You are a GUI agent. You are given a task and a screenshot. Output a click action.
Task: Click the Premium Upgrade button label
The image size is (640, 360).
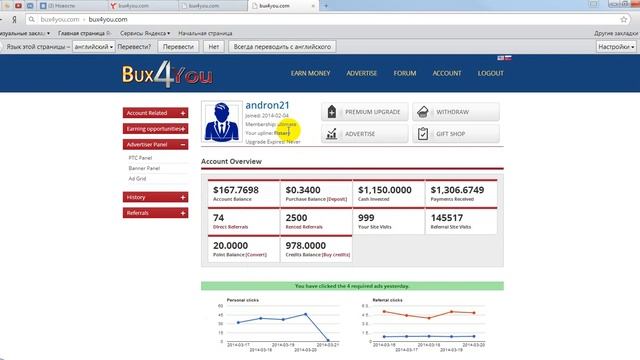coord(373,112)
